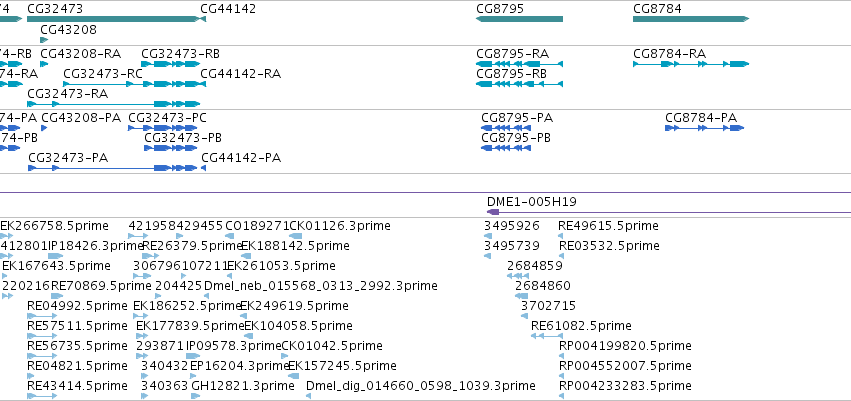Select the CG8795-PB protein glyph
This screenshot has width=851, height=401.
coord(506,148)
